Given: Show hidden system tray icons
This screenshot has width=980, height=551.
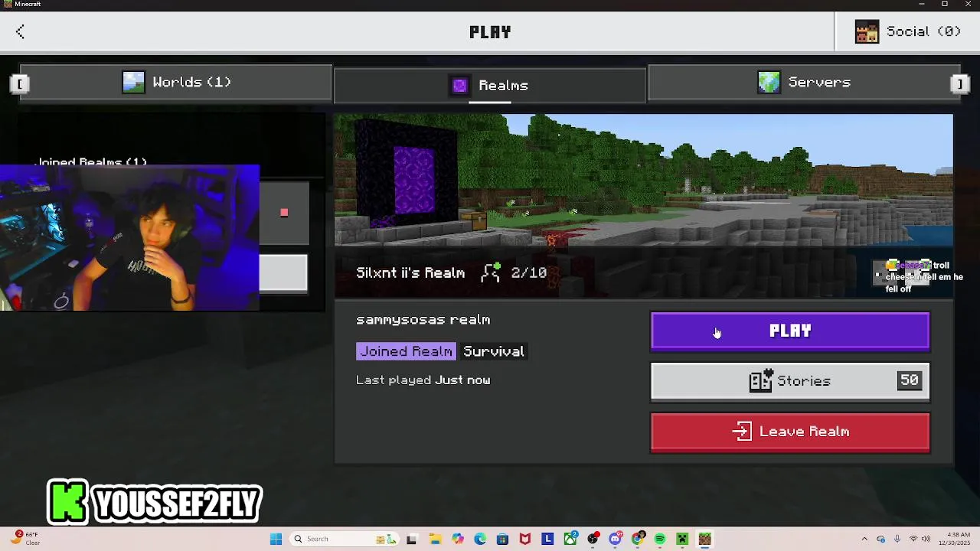Looking at the screenshot, I should (x=864, y=539).
